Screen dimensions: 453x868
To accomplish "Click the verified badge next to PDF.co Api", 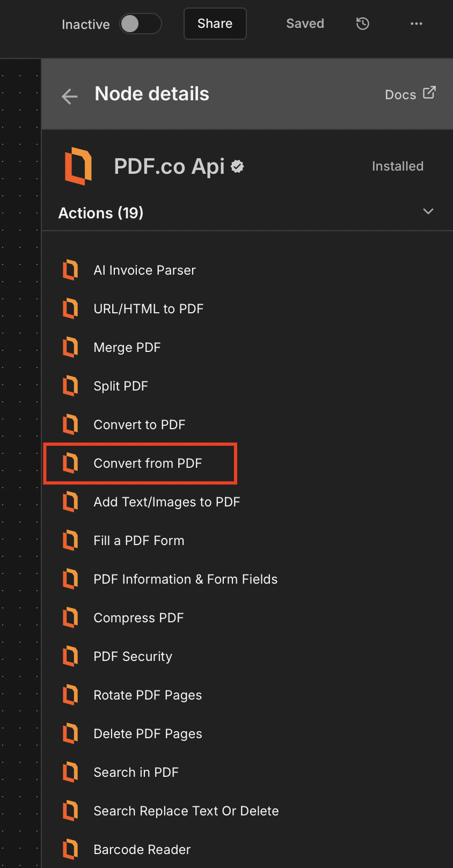I will tap(237, 166).
